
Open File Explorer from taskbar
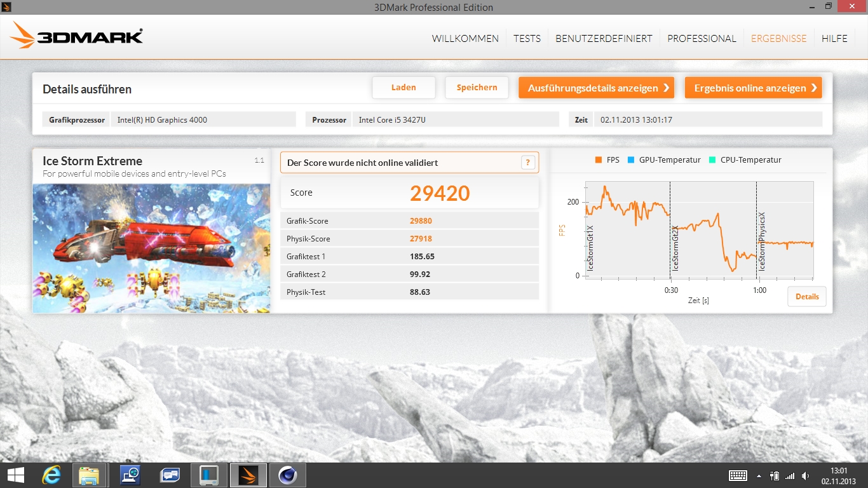[x=89, y=475]
